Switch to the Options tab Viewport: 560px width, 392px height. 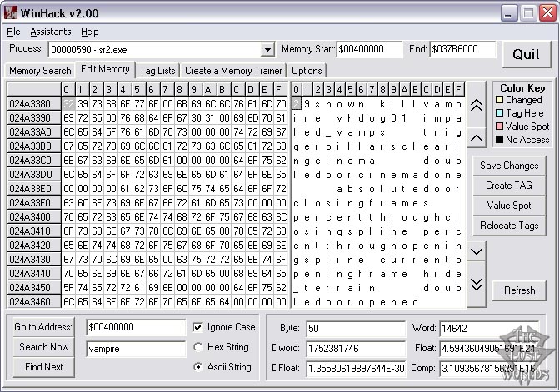tap(307, 71)
